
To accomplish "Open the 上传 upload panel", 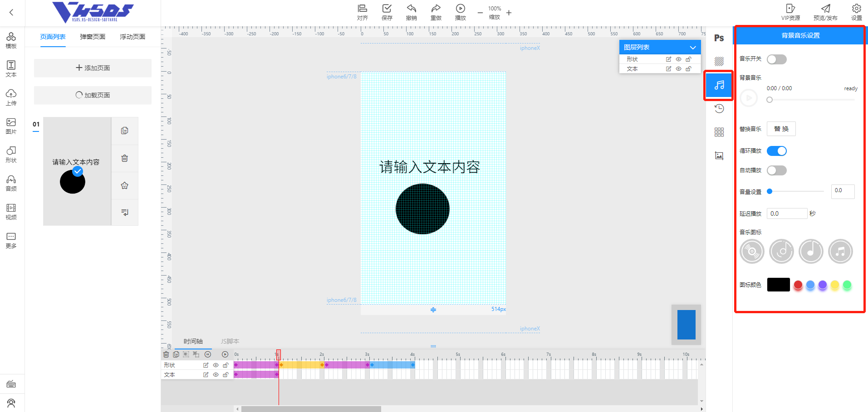I will (11, 97).
